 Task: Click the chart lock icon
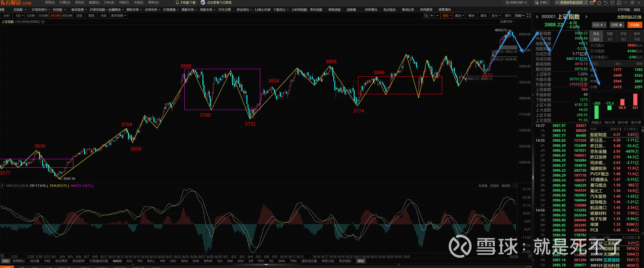click(426, 15)
